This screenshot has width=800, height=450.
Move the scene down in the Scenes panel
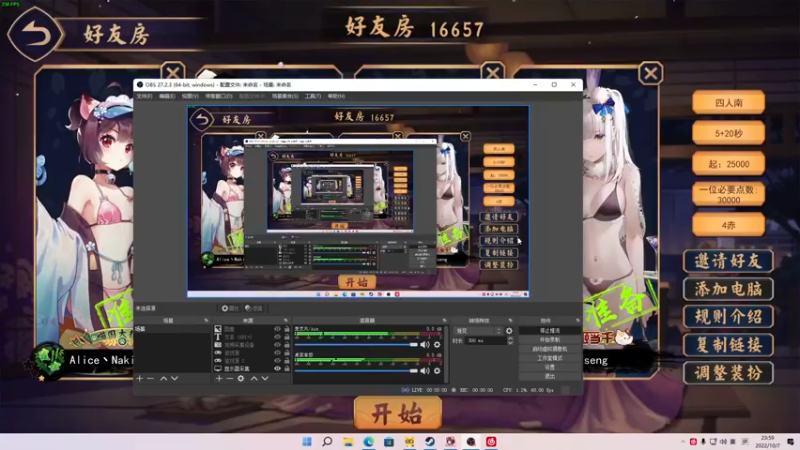tap(174, 379)
